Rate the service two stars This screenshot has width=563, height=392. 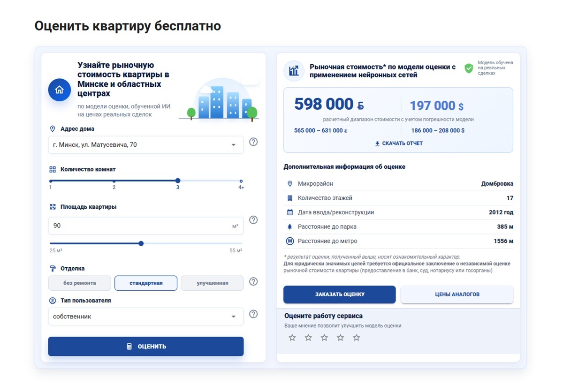coord(308,338)
